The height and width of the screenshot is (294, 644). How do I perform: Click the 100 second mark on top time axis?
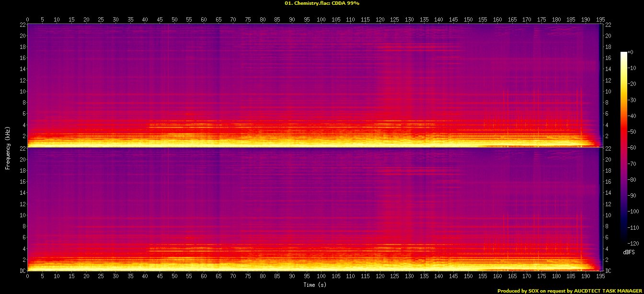point(321,20)
